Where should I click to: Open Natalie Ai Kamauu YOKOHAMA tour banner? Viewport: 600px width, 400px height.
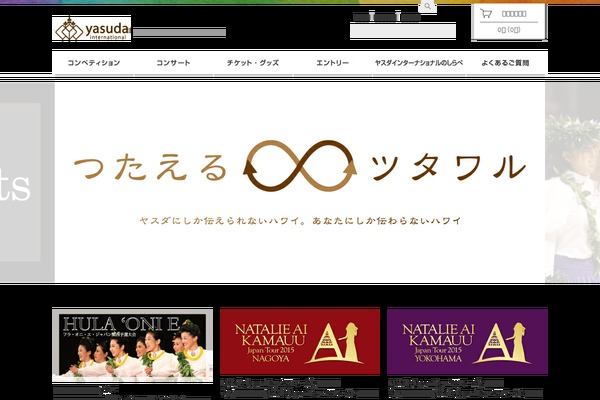click(467, 342)
